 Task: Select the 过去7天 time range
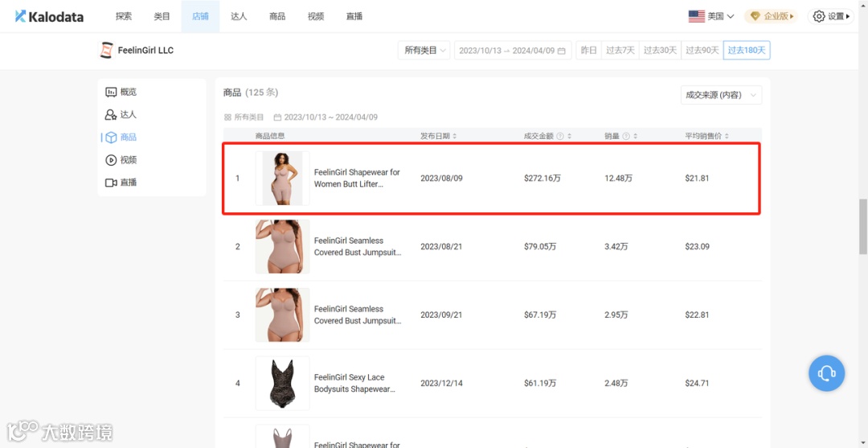[620, 51]
